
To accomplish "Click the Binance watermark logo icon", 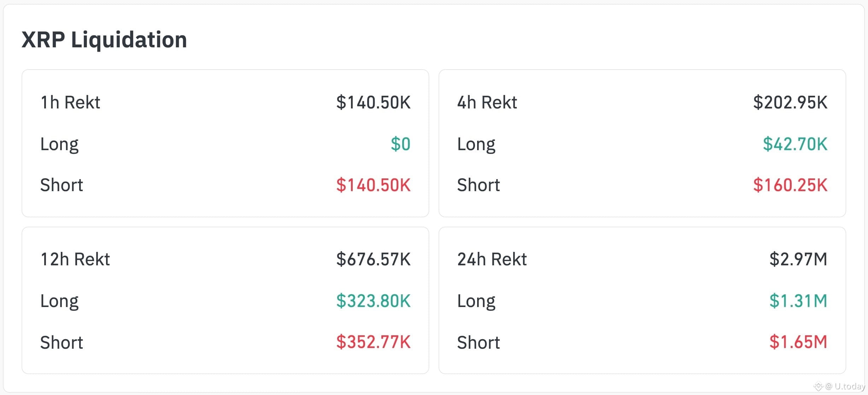I will tap(818, 387).
